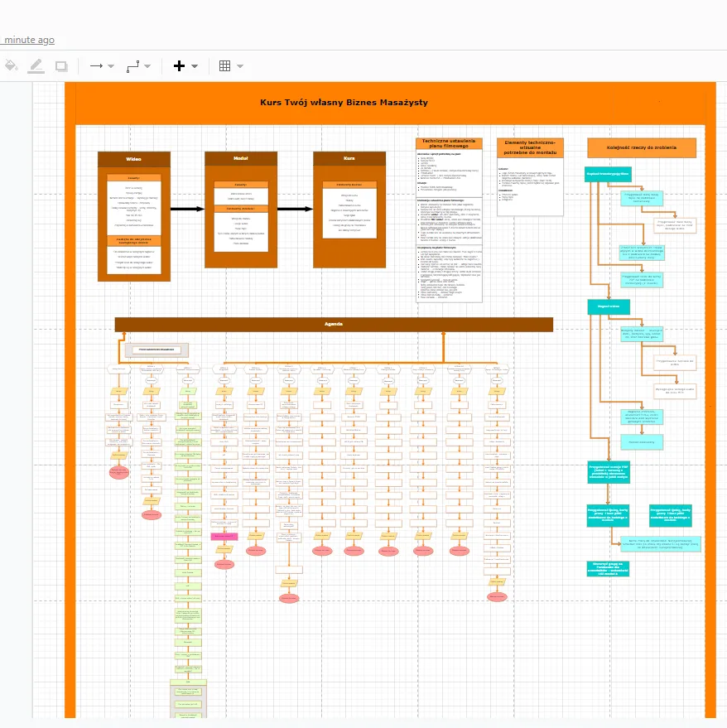Click the Connection arrow style icon

(96, 66)
